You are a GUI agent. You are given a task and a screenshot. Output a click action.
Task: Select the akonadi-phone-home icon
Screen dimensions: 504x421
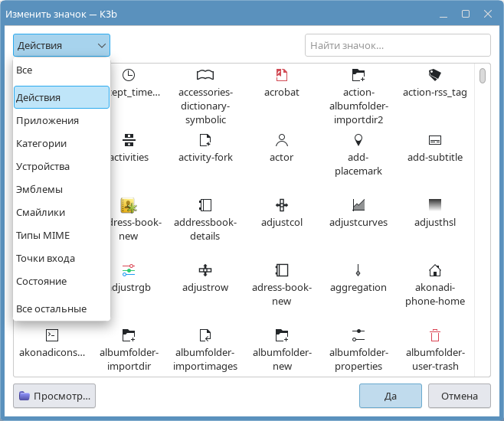(x=434, y=270)
